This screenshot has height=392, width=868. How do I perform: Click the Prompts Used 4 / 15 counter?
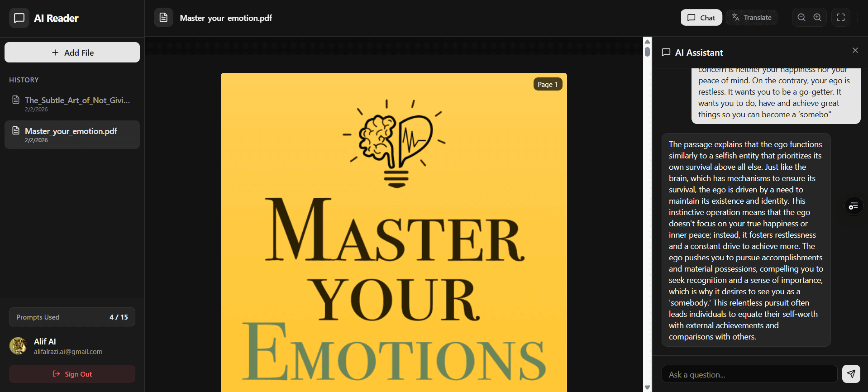[72, 317]
